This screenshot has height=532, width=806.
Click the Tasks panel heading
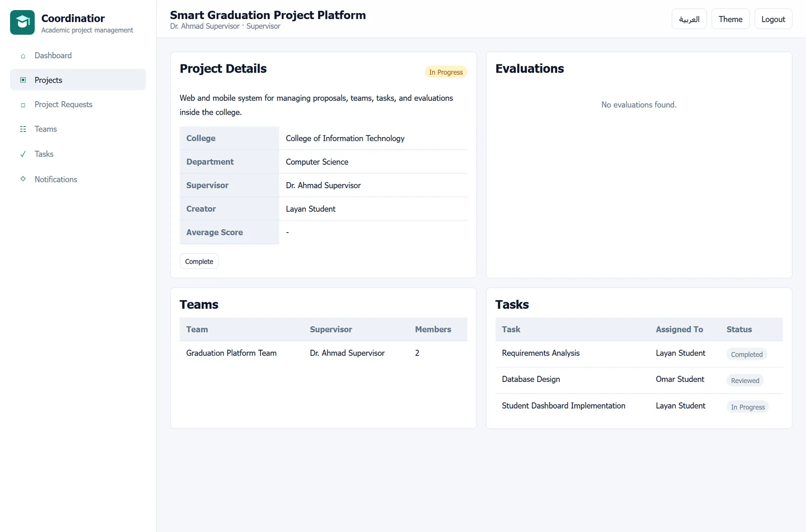[512, 304]
